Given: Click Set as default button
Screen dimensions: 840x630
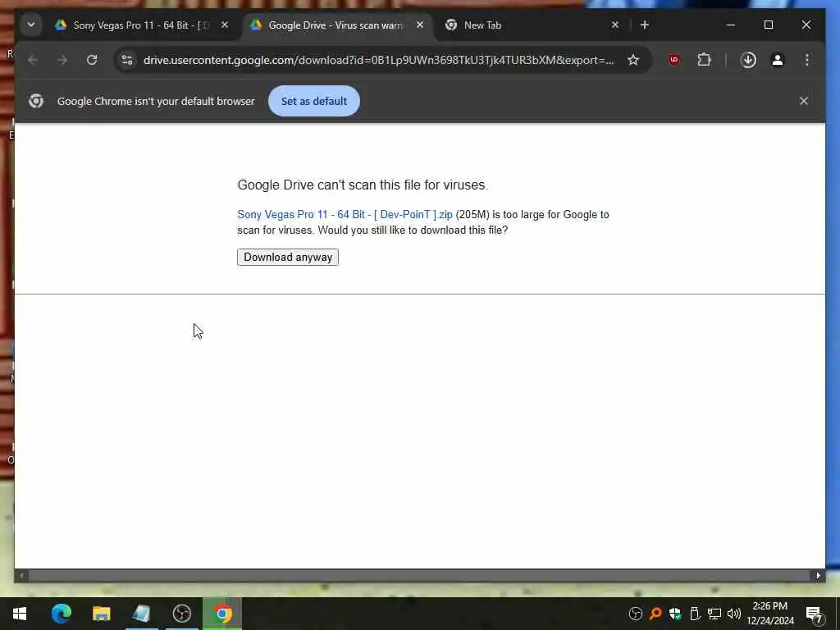Looking at the screenshot, I should [314, 101].
